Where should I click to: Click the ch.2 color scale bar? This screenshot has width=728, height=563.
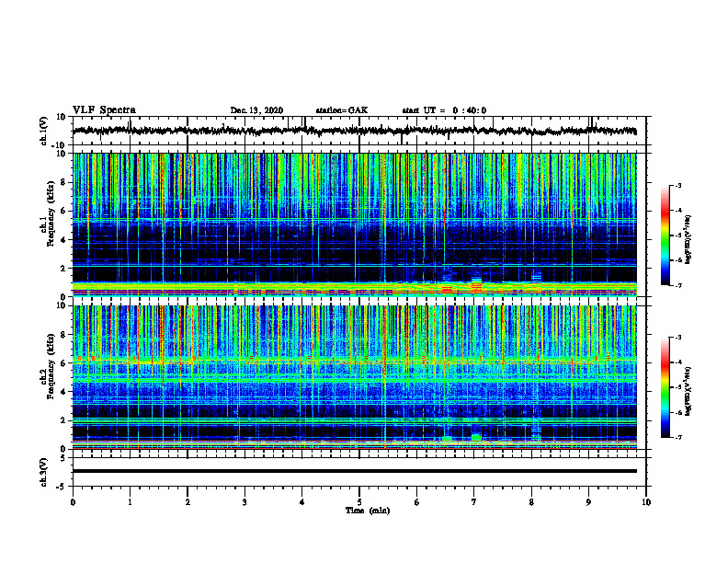tap(665, 387)
